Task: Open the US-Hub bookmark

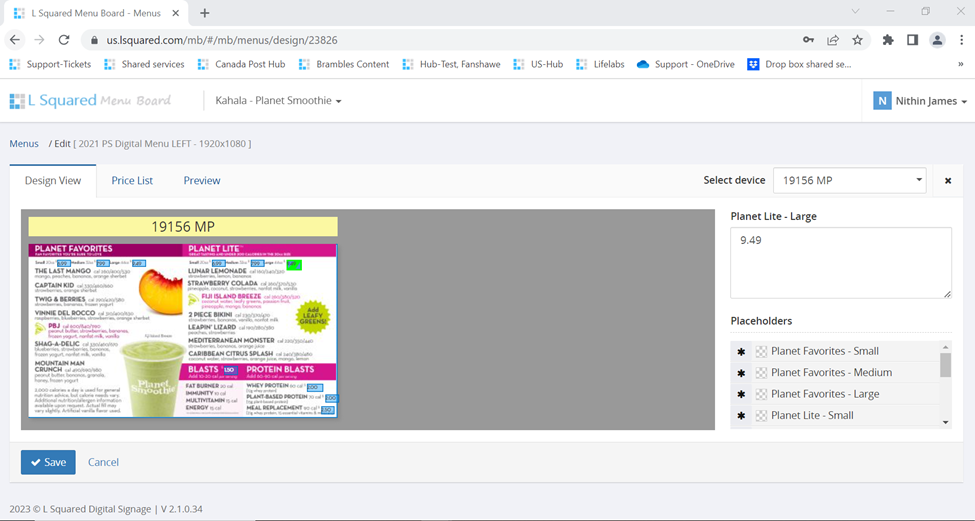Action: 538,64
